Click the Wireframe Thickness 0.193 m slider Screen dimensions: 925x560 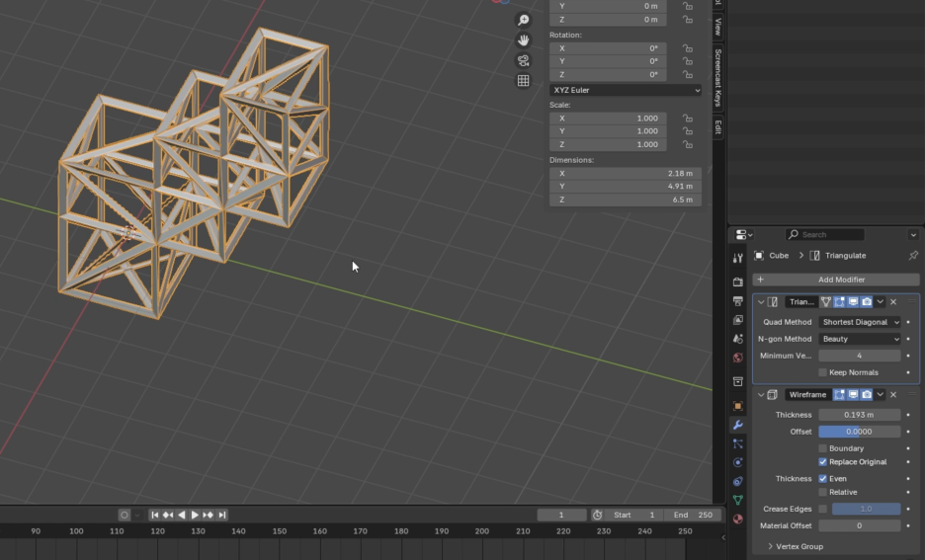coord(860,415)
